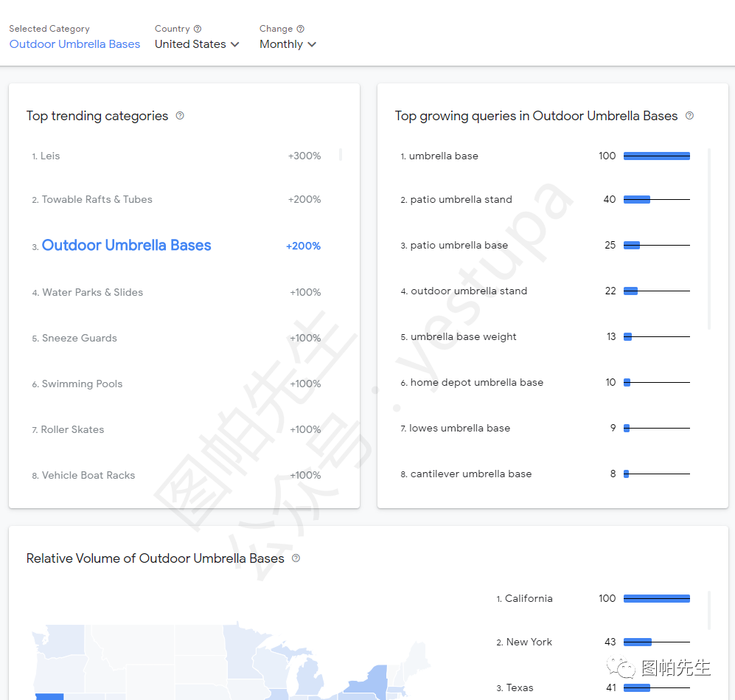Click help icon next to Country label
Viewport: 735px width, 700px height.
198,29
